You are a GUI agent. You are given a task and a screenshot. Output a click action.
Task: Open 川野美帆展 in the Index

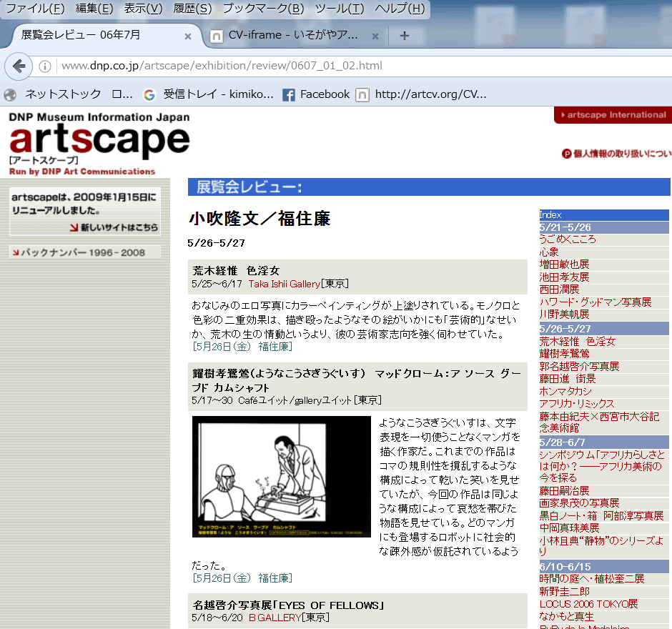(x=564, y=314)
